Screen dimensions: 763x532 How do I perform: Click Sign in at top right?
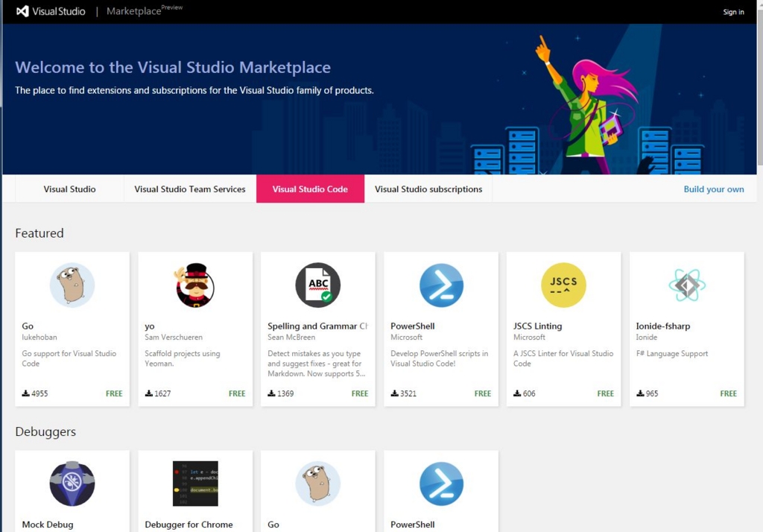tap(733, 12)
